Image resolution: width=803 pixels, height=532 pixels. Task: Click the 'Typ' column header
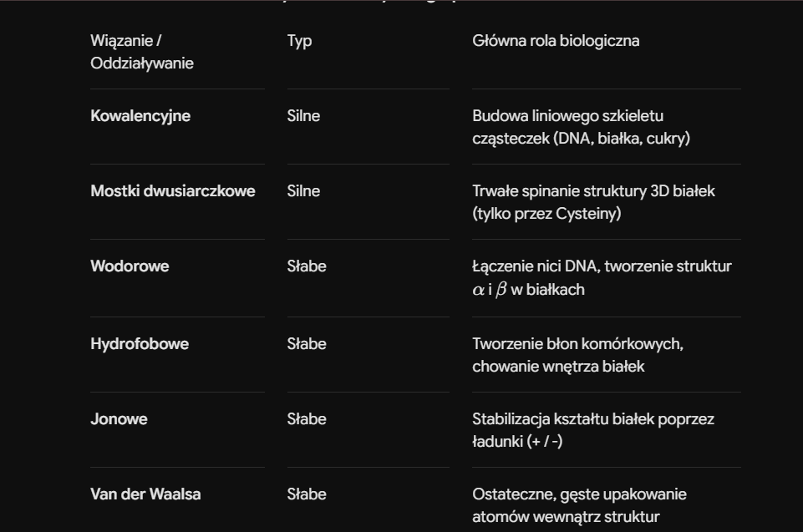point(300,41)
